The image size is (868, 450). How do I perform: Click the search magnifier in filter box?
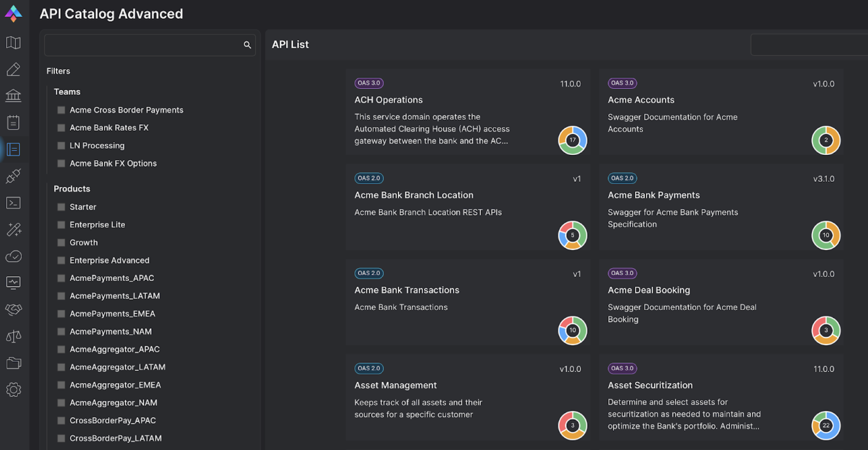pyautogui.click(x=247, y=45)
